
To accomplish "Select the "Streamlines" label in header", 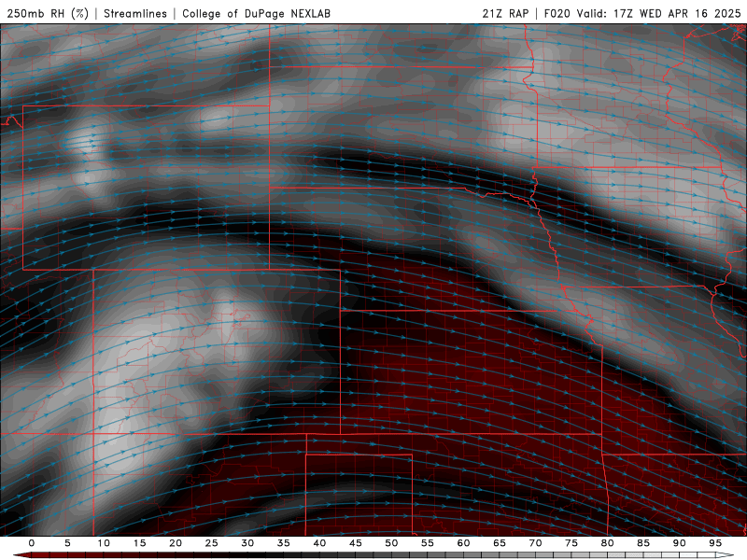I will 135,13.
